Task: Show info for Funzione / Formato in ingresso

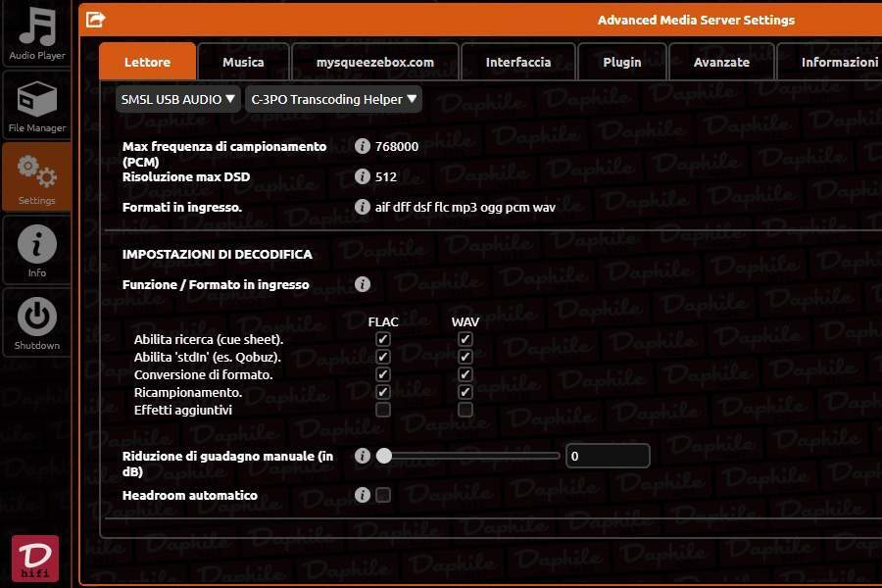Action: point(363,284)
